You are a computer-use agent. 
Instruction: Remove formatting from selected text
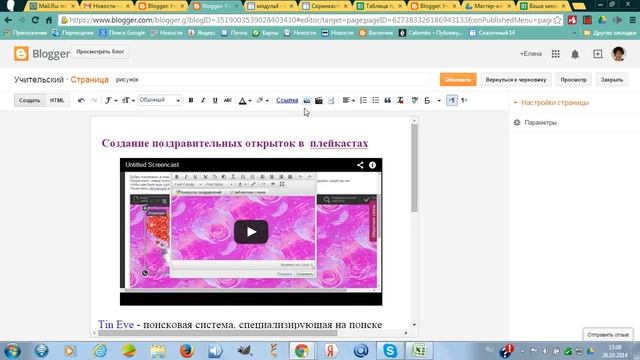tap(400, 100)
